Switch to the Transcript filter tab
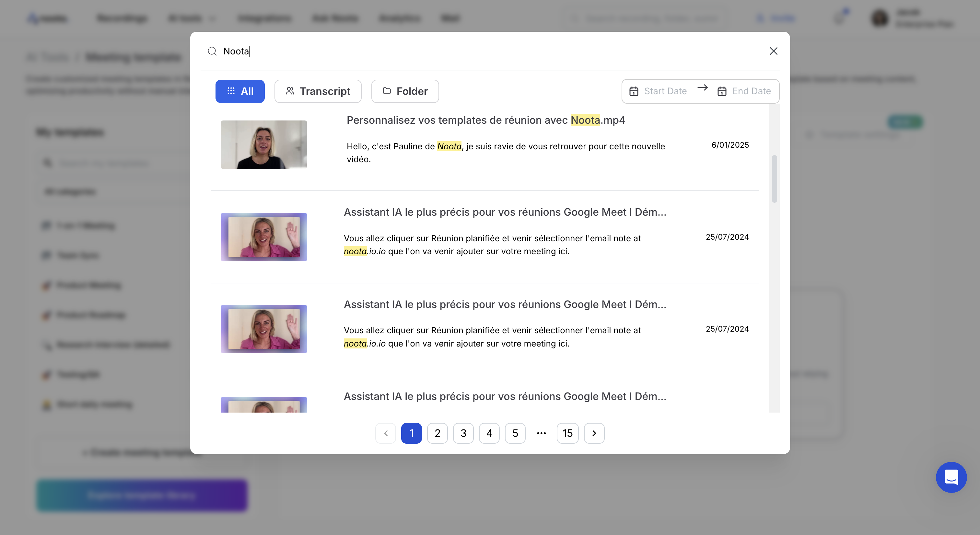 point(318,91)
